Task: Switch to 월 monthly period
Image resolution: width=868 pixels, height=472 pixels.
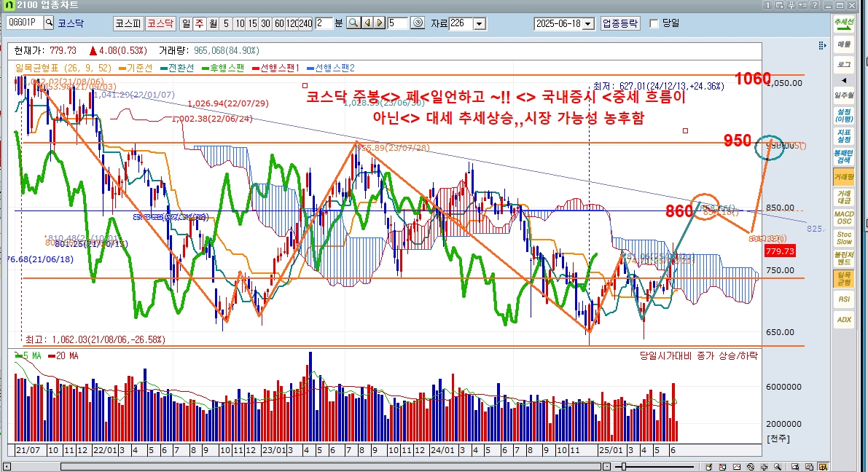Action: pyautogui.click(x=213, y=23)
